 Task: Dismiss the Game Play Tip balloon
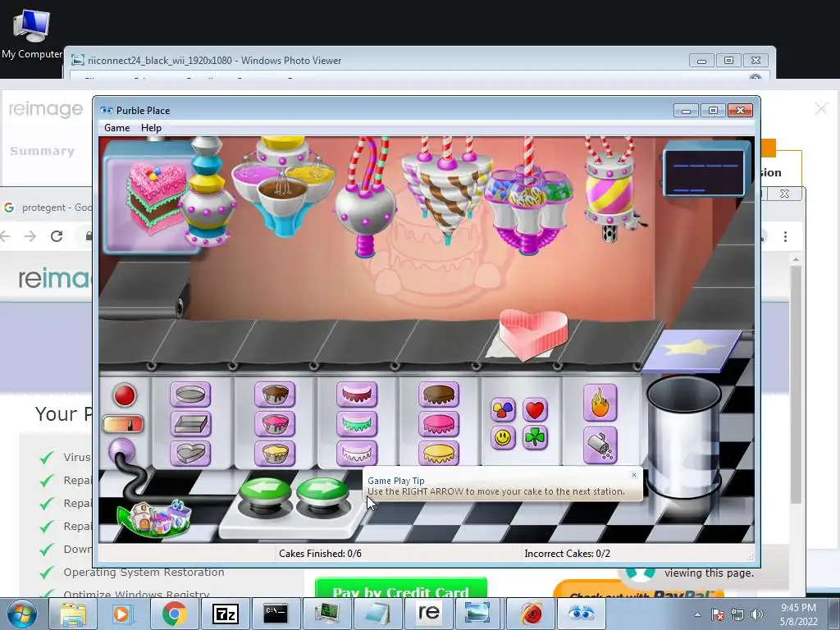[x=634, y=475]
